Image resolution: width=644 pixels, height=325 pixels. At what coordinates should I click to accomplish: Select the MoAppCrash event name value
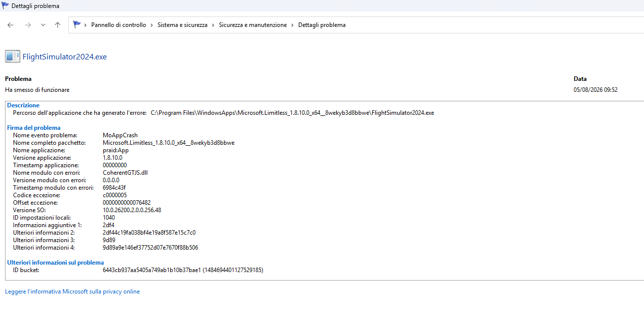(x=120, y=135)
